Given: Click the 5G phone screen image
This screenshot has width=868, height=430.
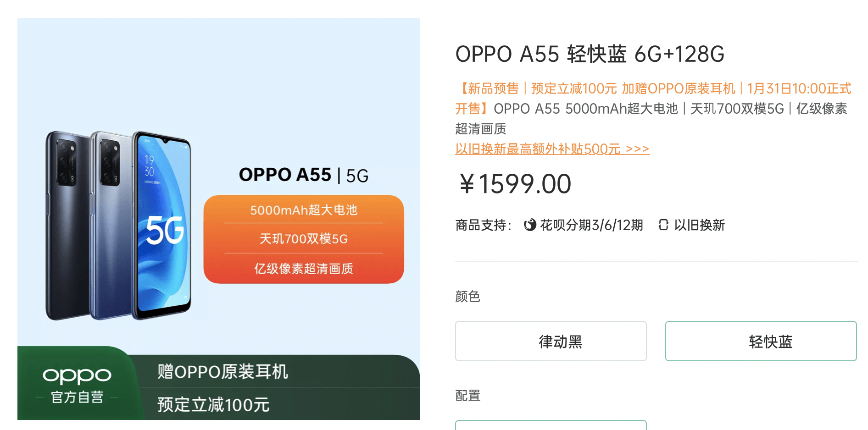Looking at the screenshot, I should coord(162,225).
